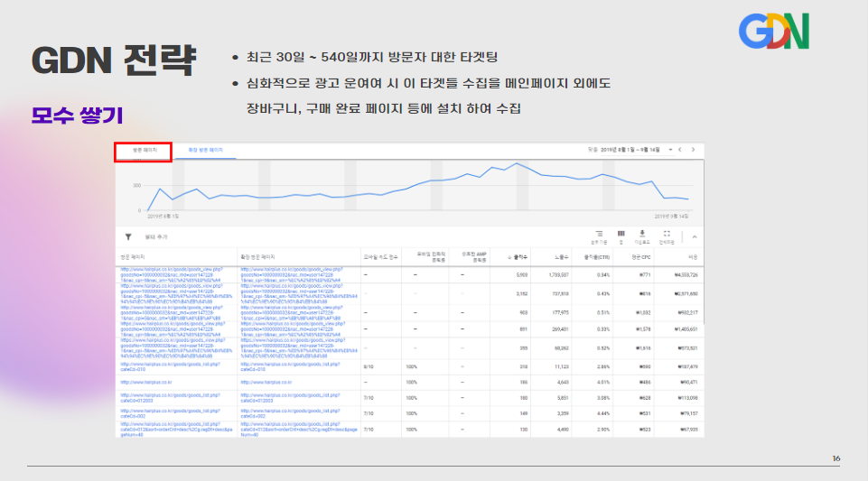
Task: Switch to 확장 방문 페이지 tab
Action: pos(205,151)
